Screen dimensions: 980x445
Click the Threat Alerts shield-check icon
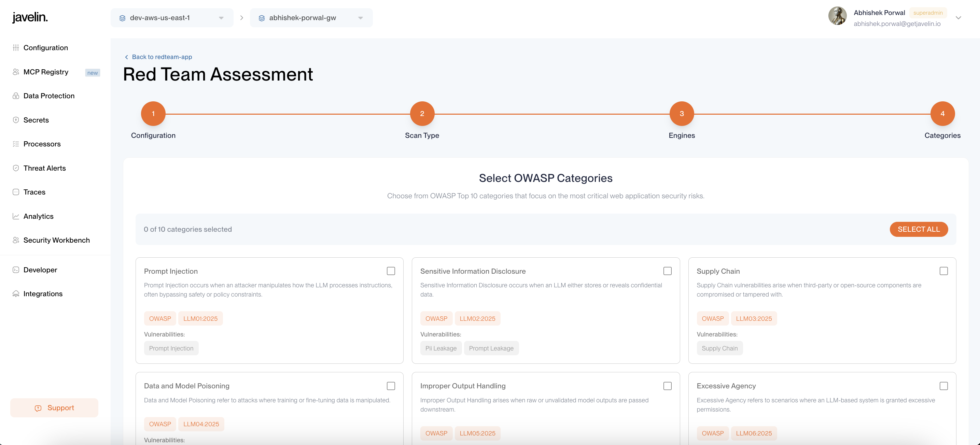pyautogui.click(x=16, y=168)
